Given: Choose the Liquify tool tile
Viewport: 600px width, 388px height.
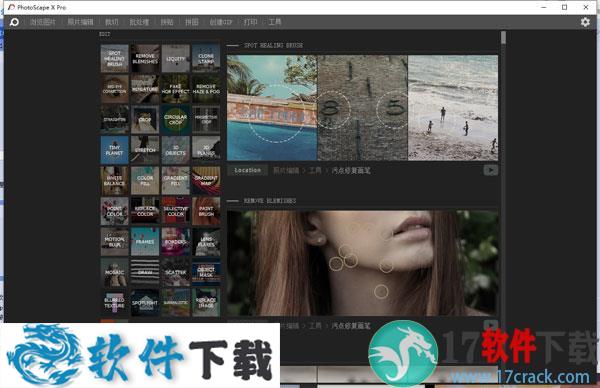Looking at the screenshot, I should point(176,58).
